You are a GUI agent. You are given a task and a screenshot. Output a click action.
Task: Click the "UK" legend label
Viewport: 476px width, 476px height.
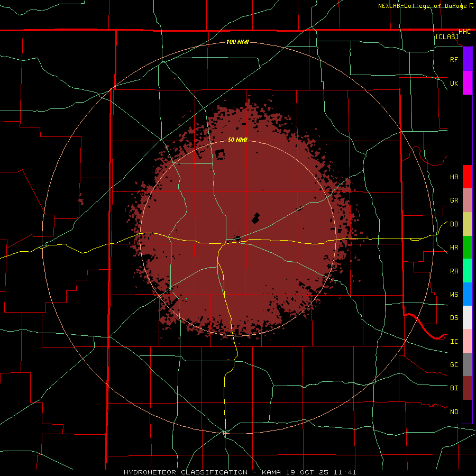pos(454,84)
